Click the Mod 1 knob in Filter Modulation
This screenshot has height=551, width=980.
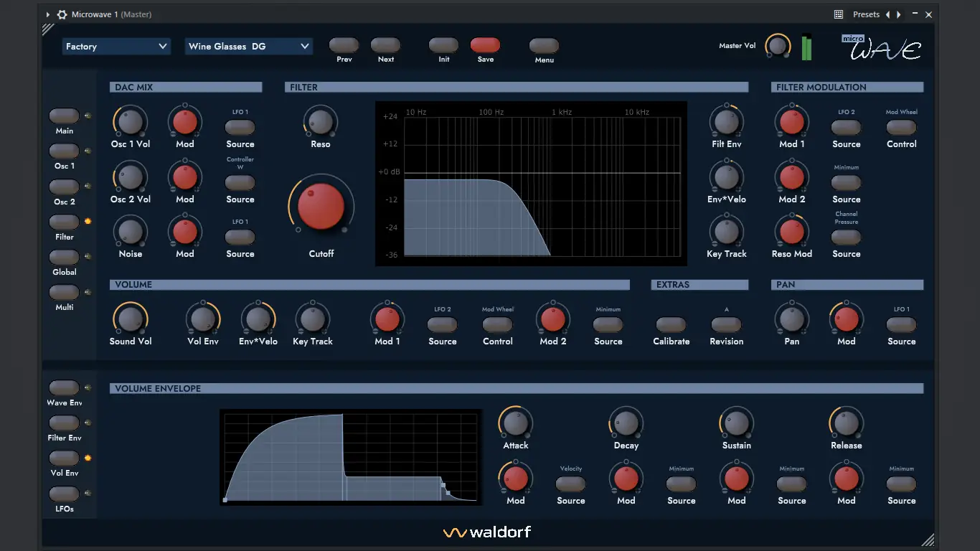click(792, 121)
